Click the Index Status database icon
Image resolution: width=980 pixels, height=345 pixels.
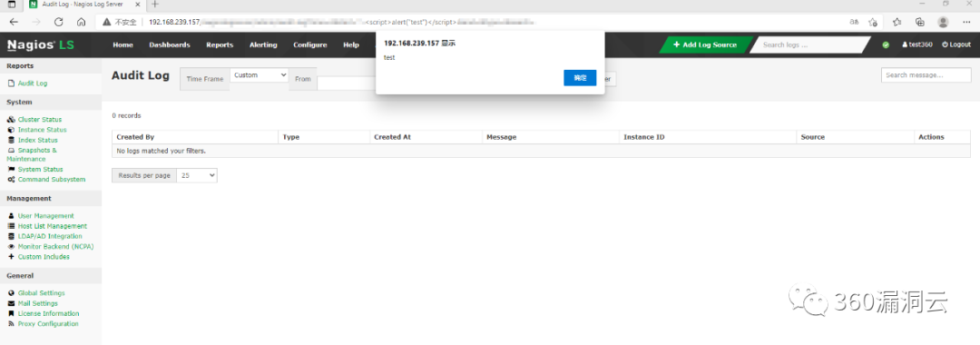pos(11,140)
